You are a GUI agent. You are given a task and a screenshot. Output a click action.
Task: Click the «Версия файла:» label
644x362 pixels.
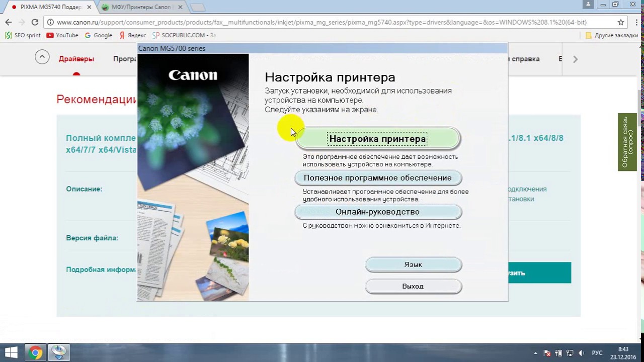pyautogui.click(x=92, y=238)
